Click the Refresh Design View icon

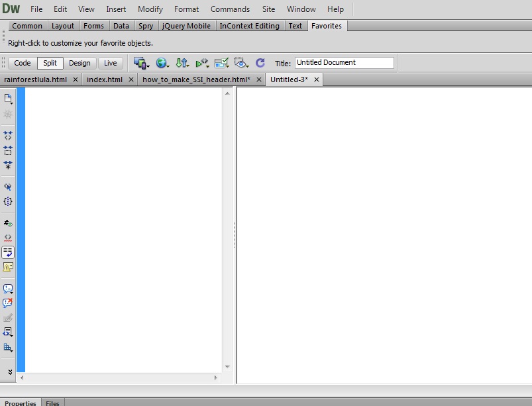tap(260, 63)
